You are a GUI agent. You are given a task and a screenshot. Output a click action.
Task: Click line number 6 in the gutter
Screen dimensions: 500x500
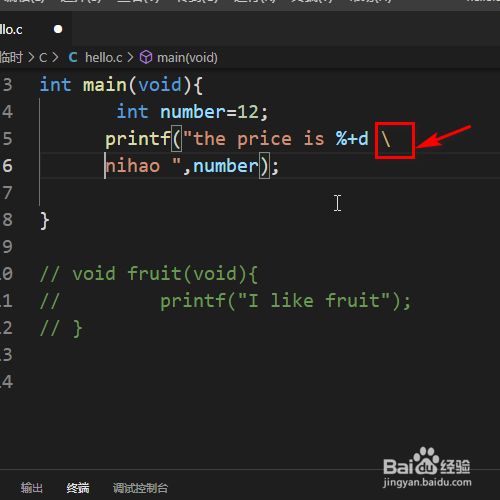(7, 166)
